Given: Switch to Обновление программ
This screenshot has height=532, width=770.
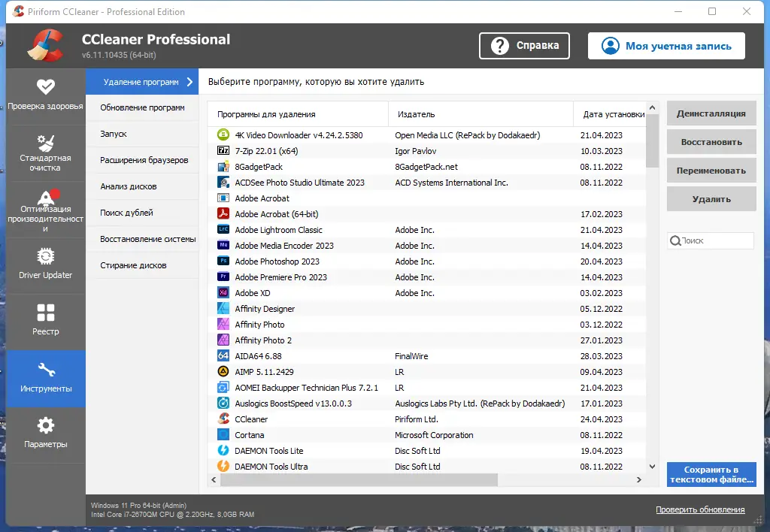Looking at the screenshot, I should pos(141,107).
